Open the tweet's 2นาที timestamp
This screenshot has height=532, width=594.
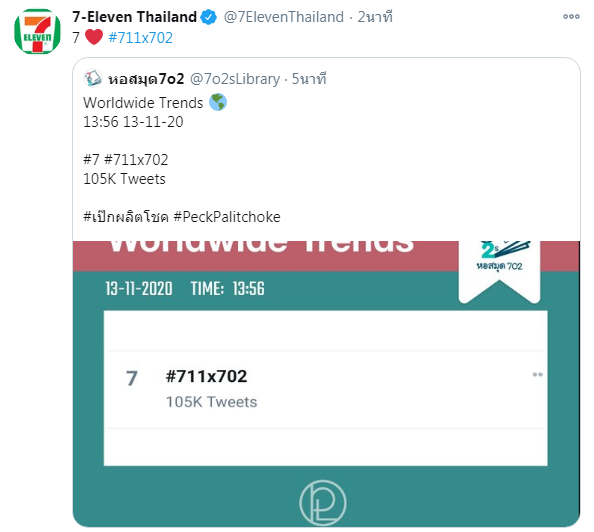(x=375, y=17)
